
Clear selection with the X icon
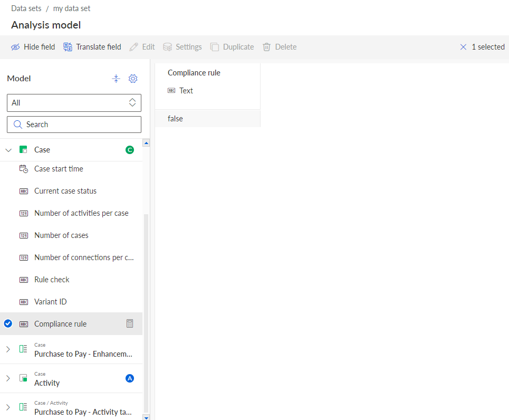(x=463, y=47)
